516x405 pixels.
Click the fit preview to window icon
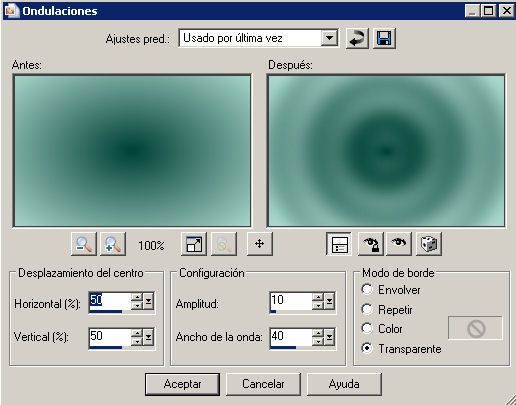pos(194,244)
